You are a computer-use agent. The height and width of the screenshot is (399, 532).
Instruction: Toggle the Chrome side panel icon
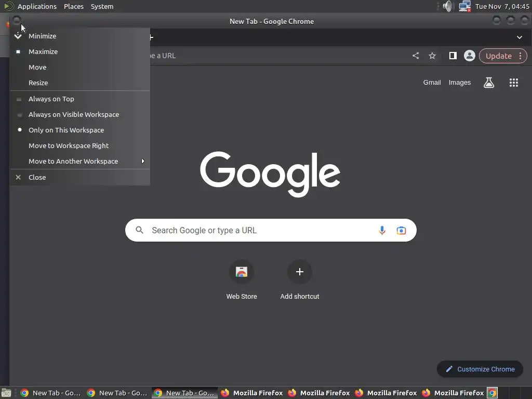(x=453, y=56)
